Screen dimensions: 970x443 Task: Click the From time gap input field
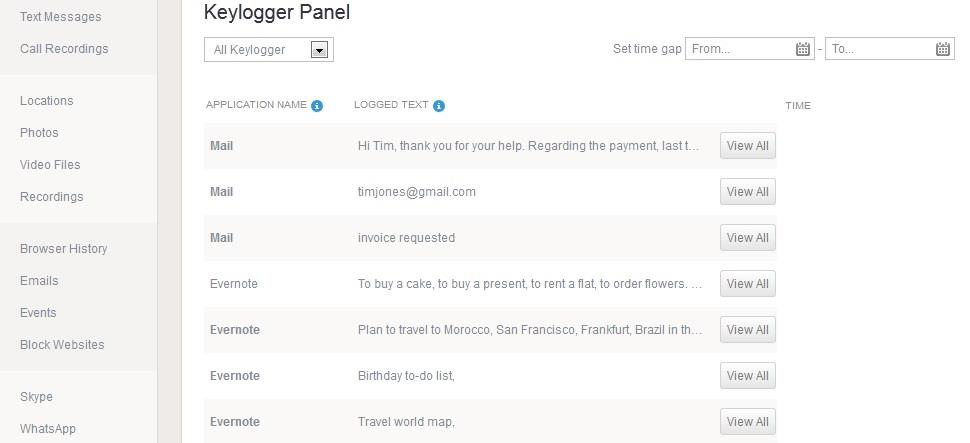tap(749, 49)
